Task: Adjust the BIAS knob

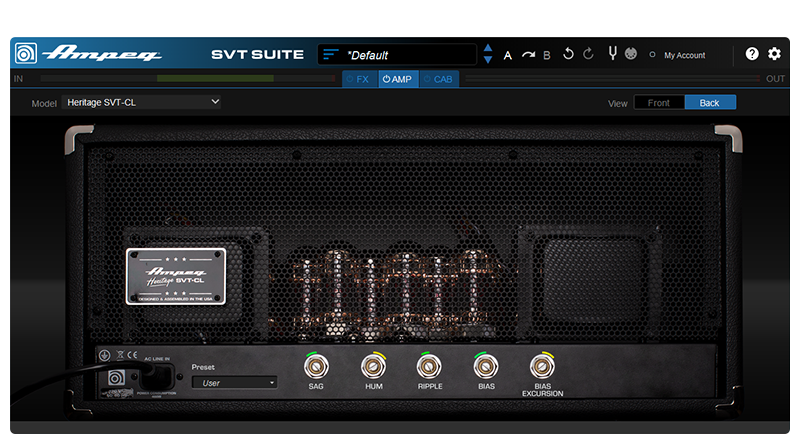Action: pos(486,366)
